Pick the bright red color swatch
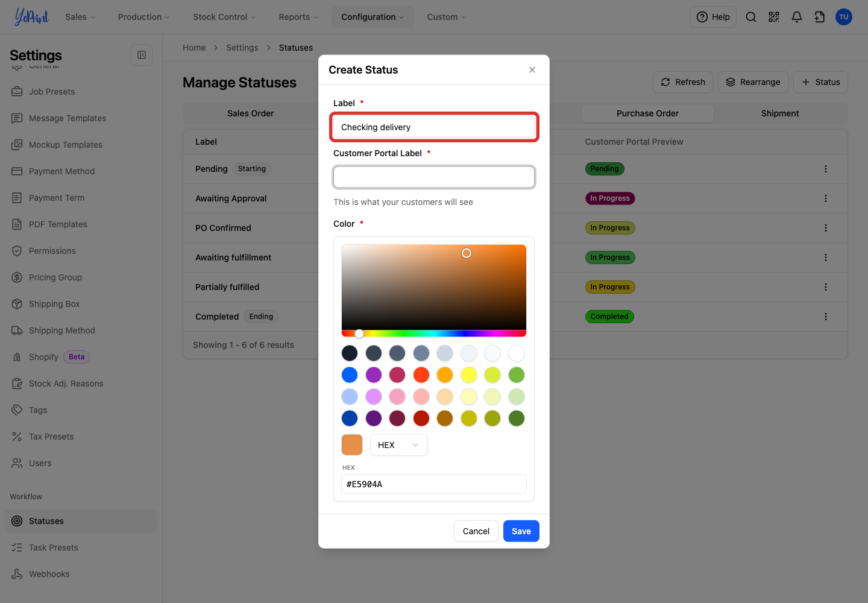 coord(421,375)
